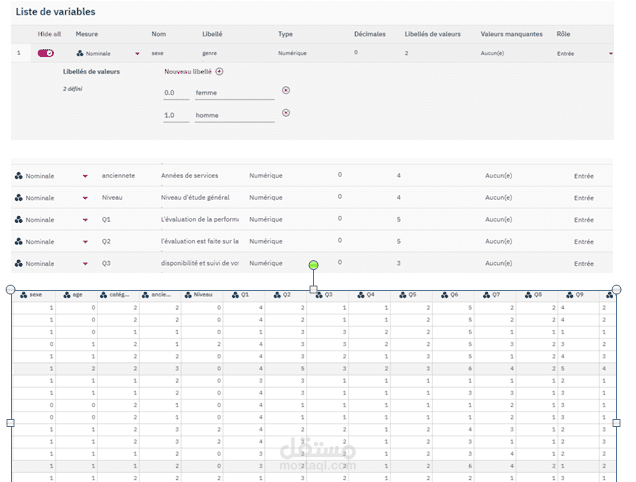
Task: Click the Nom column header
Action: 159,34
